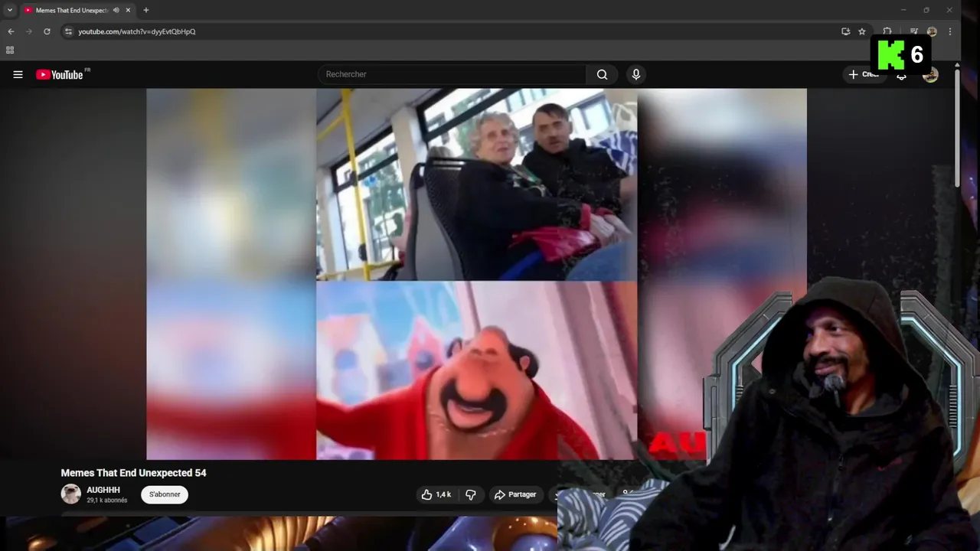Reload the page with the refresh icon

tap(47, 31)
